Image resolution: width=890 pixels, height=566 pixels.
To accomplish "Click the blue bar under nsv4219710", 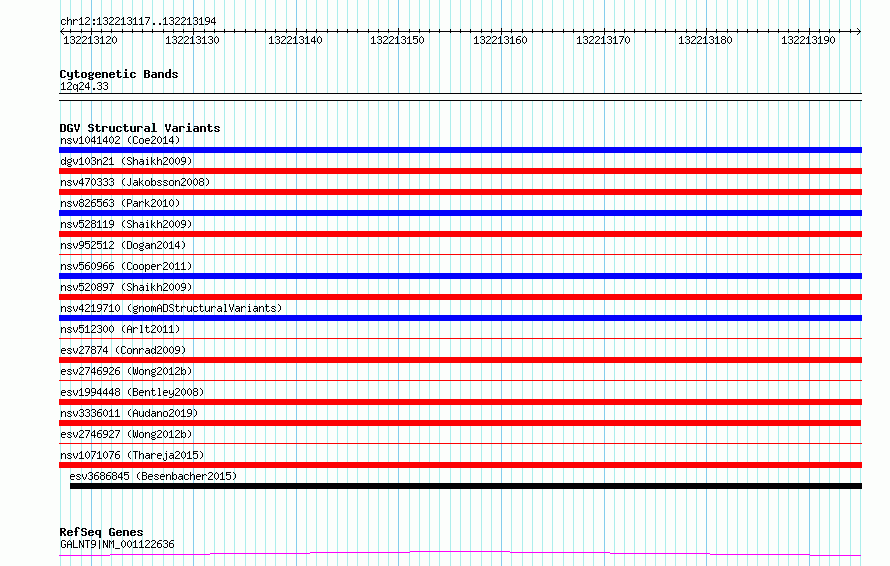I will [x=460, y=318].
